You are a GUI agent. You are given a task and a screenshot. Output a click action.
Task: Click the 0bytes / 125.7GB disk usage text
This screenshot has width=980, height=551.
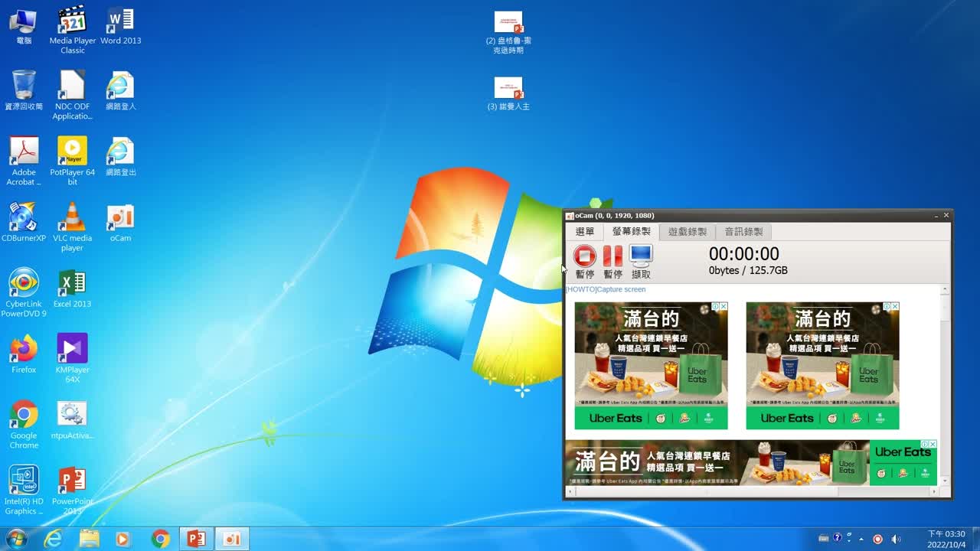pyautogui.click(x=748, y=271)
